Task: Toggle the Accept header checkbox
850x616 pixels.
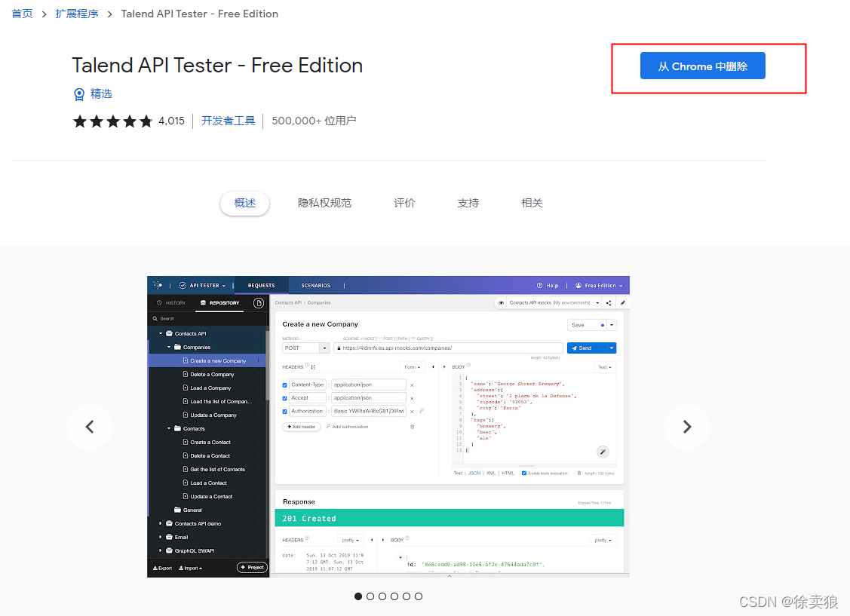Action: (284, 398)
